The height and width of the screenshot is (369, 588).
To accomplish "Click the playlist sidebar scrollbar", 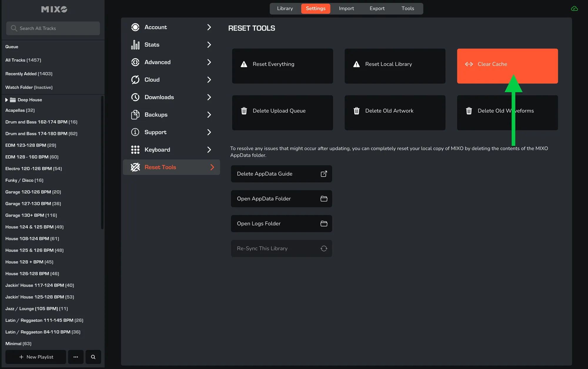I will click(102, 162).
